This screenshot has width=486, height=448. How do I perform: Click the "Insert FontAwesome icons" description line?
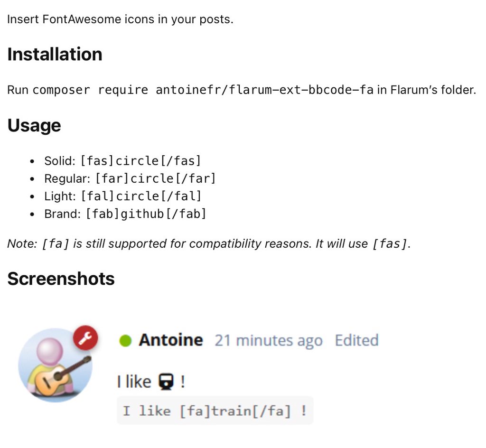(x=120, y=20)
